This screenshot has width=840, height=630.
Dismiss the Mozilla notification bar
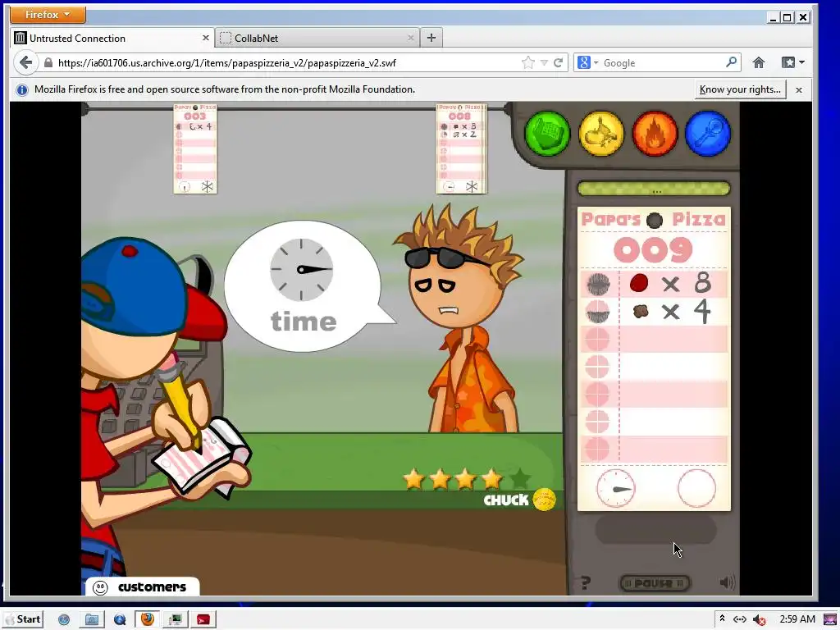point(799,90)
